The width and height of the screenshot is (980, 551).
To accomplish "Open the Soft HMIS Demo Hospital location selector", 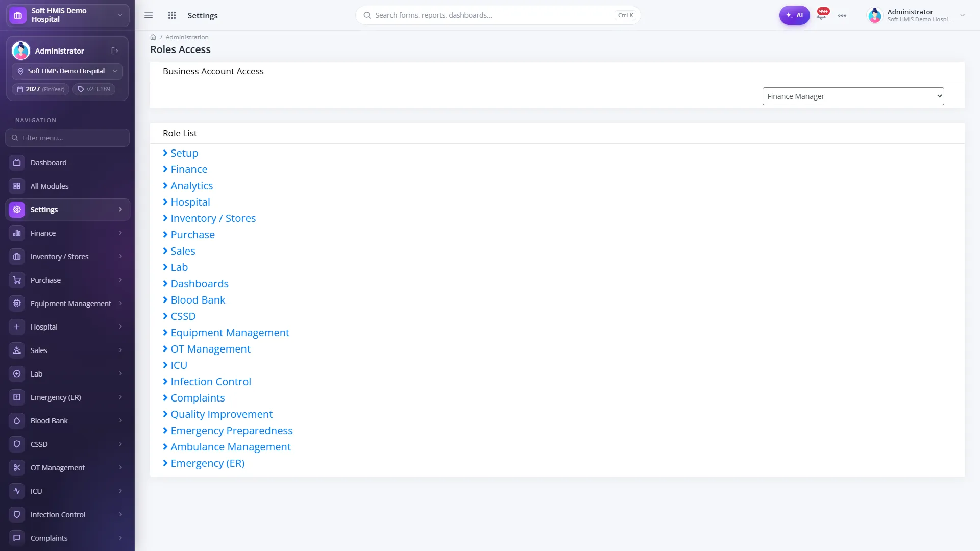I will point(67,71).
